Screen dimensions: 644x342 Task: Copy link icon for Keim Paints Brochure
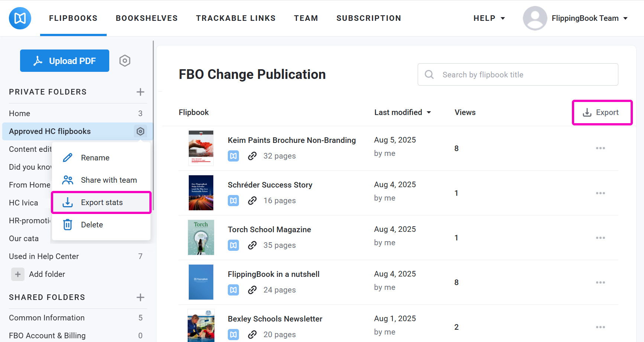[x=252, y=156]
